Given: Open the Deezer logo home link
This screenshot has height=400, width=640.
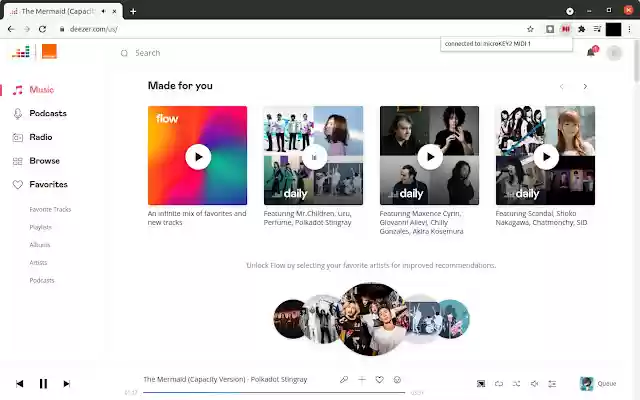Looking at the screenshot, I should click(21, 52).
